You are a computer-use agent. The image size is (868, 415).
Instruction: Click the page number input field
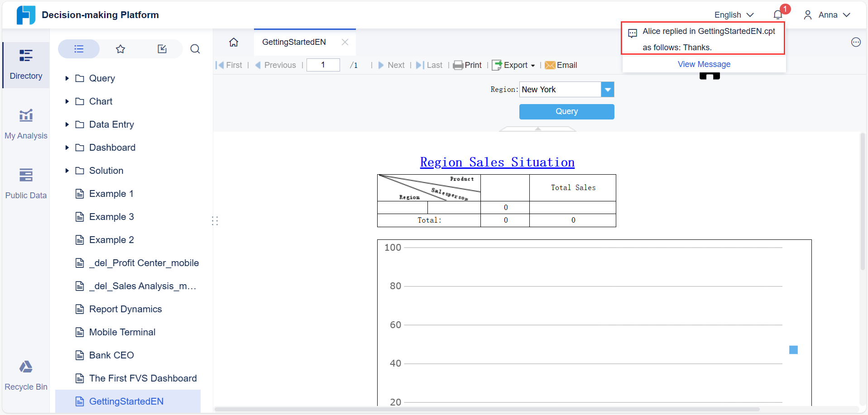323,65
